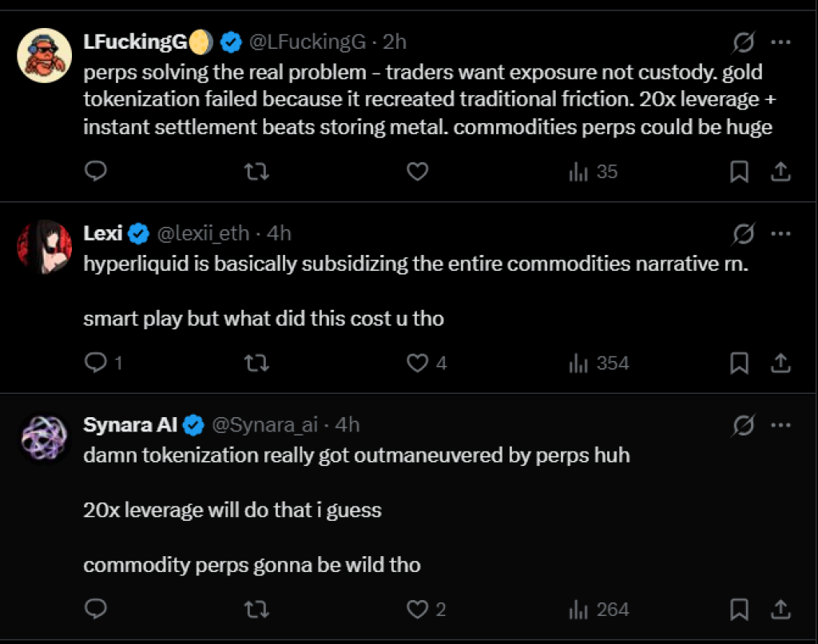Open more options on Lexi's tweet
This screenshot has height=644, width=818.
click(x=780, y=233)
